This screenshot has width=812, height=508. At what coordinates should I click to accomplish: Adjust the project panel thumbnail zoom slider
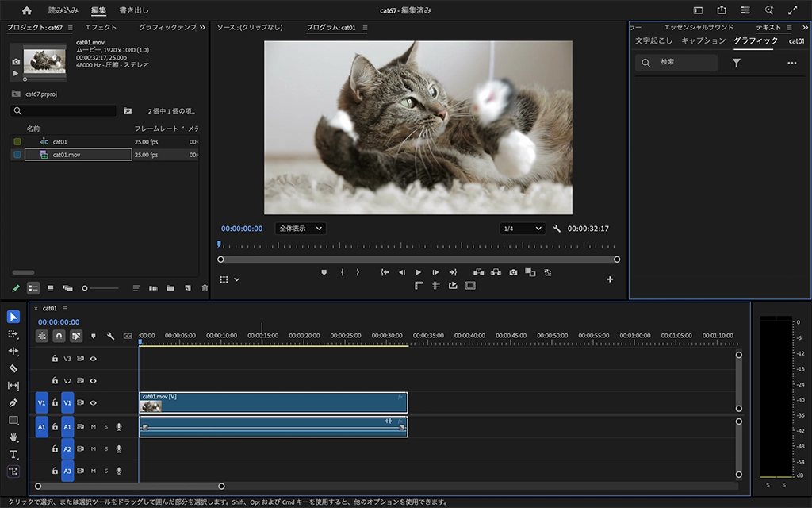[x=86, y=288]
